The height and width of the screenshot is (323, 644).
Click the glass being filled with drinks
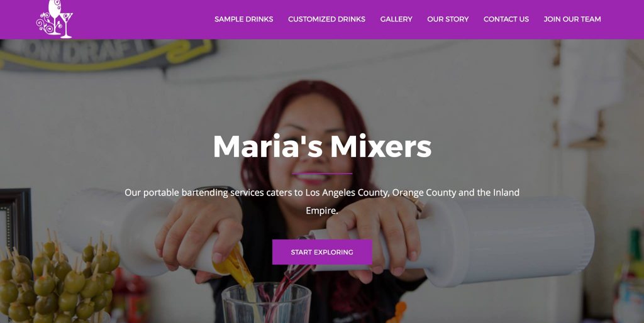click(x=266, y=303)
